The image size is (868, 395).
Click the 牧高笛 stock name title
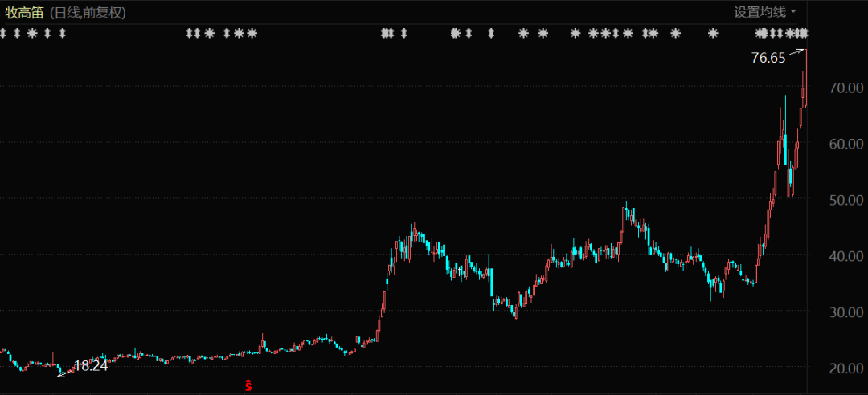point(23,13)
